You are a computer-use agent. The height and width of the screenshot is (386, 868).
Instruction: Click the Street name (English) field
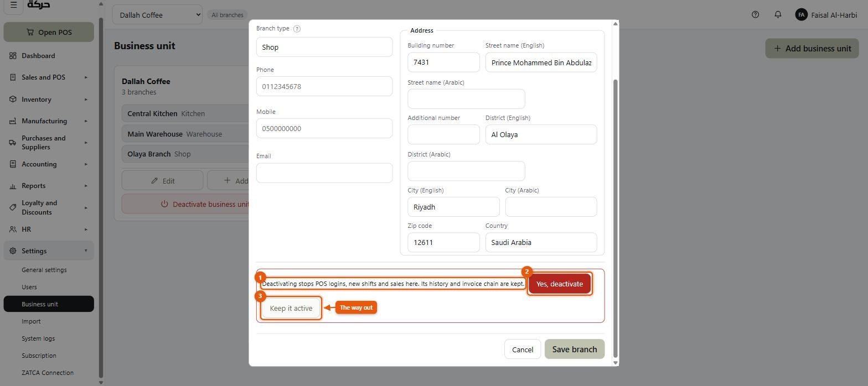[x=541, y=62]
